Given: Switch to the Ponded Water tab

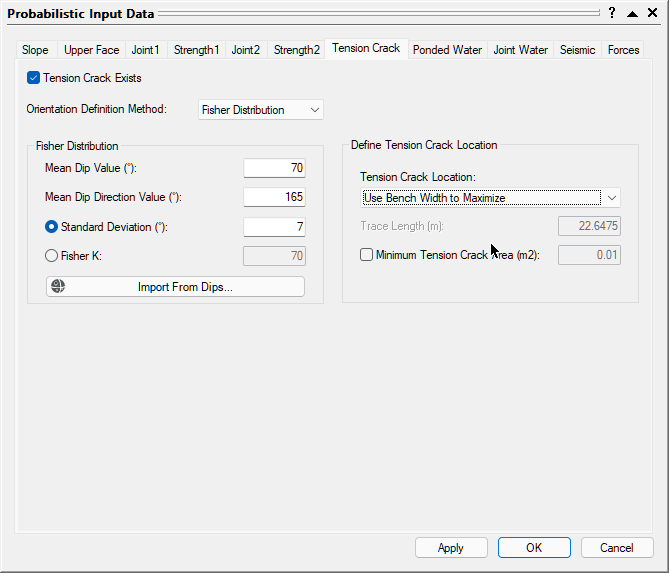Looking at the screenshot, I should [x=447, y=50].
